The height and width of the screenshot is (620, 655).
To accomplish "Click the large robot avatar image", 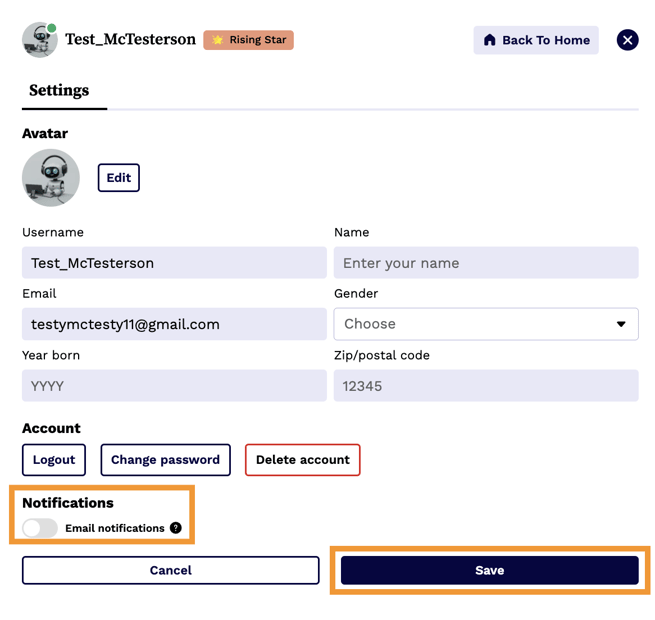I will (51, 178).
